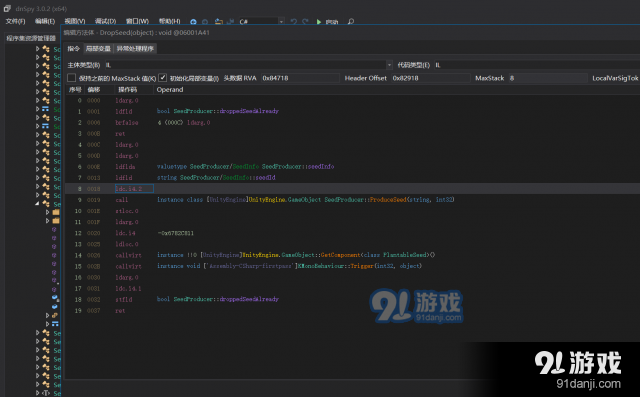Click the dnSpy application icon in title bar

point(7,8)
